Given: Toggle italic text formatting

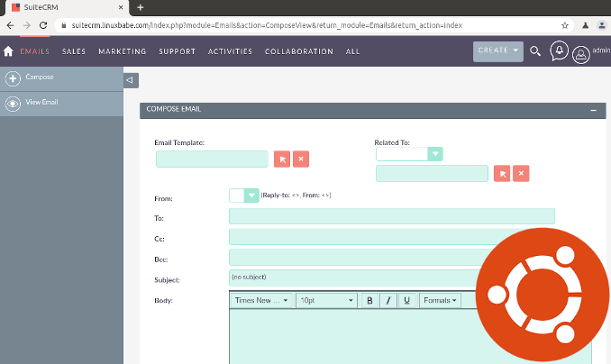Looking at the screenshot, I should point(388,300).
